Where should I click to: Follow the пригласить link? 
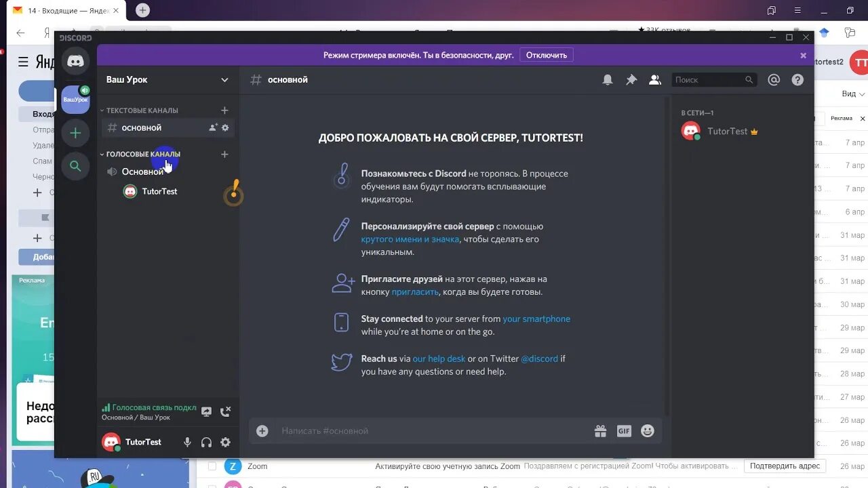tap(415, 292)
